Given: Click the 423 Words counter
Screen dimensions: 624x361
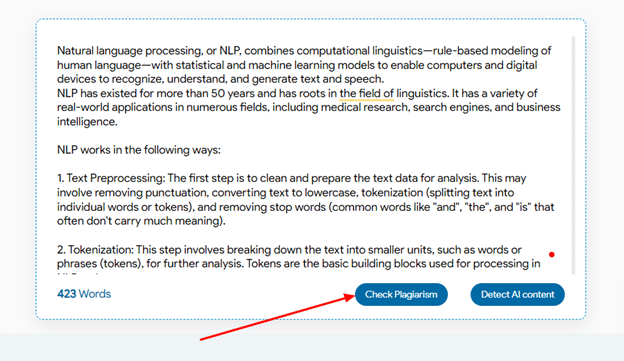Looking at the screenshot, I should (84, 294).
